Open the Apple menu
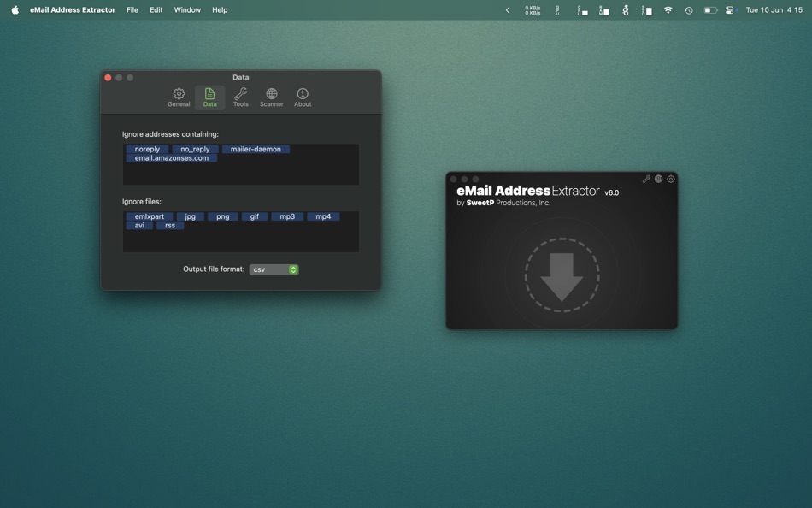 click(15, 10)
